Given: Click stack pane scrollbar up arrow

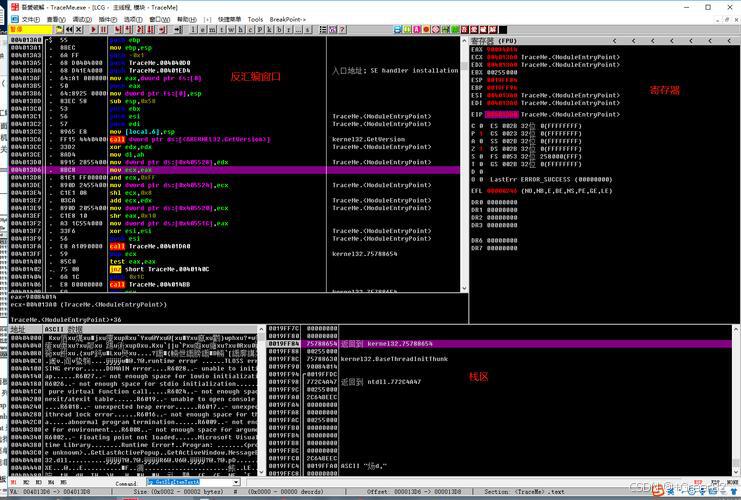Looking at the screenshot, I should 736,329.
